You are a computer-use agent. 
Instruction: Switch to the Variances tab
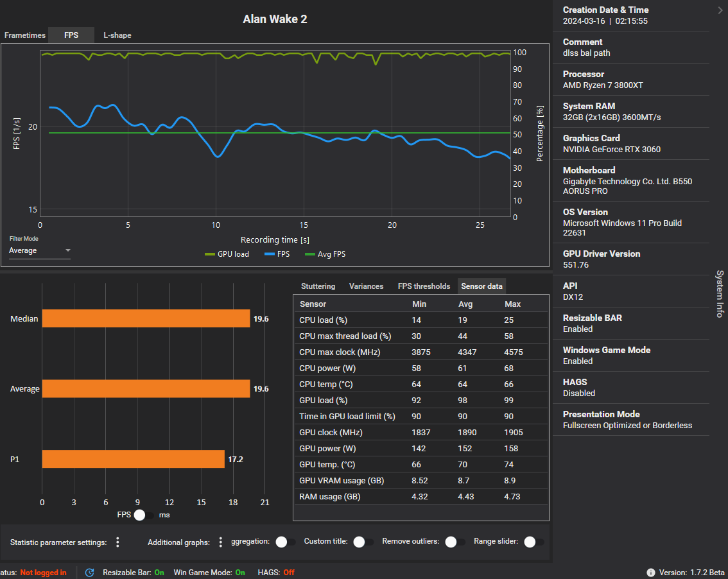click(x=367, y=286)
